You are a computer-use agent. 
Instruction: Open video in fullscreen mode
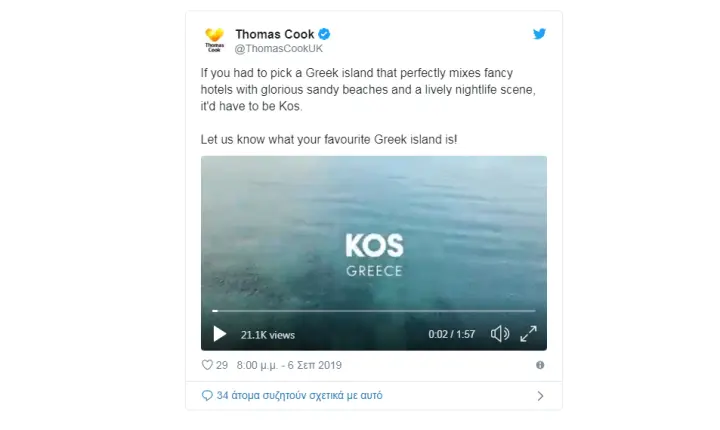(x=529, y=334)
